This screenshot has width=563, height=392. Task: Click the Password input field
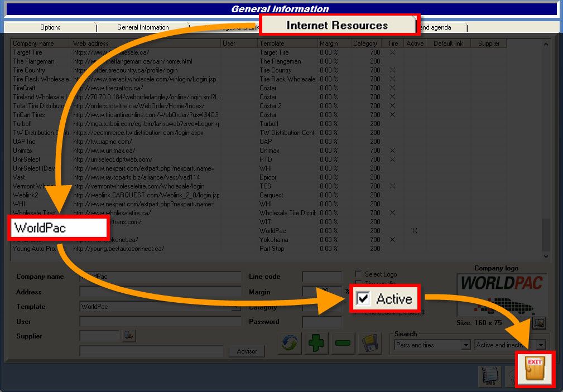[322, 322]
